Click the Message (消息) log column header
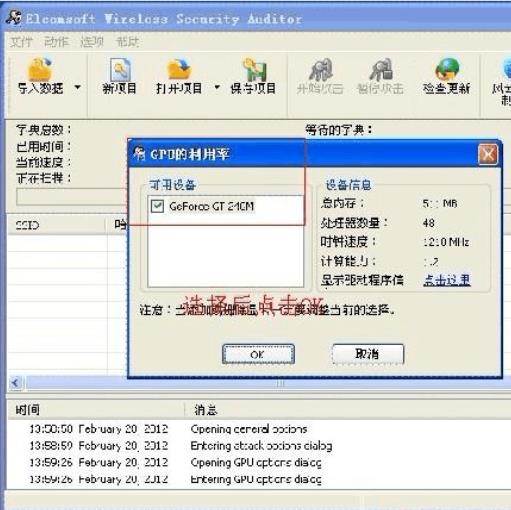511x510 pixels. point(347,410)
